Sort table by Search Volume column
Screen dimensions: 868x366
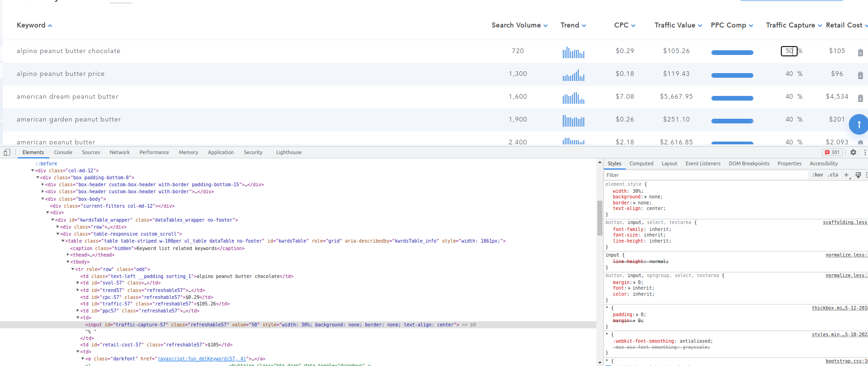(x=519, y=25)
